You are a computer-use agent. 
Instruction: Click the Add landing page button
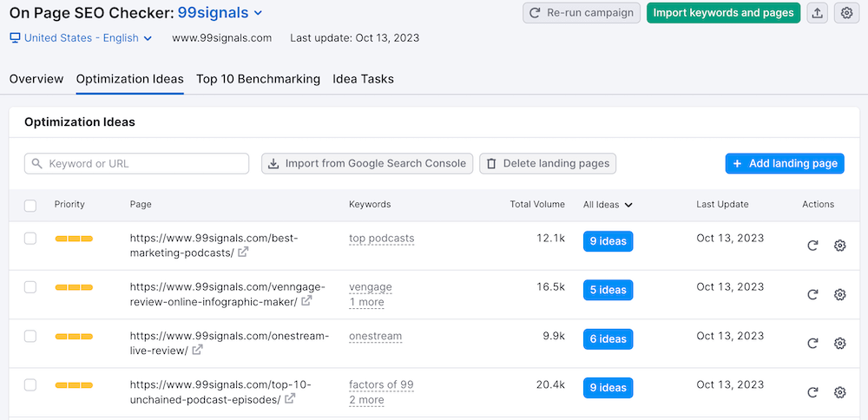pyautogui.click(x=785, y=163)
